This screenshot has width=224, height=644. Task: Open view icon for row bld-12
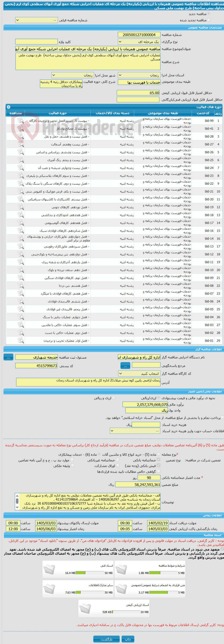[20, 254]
